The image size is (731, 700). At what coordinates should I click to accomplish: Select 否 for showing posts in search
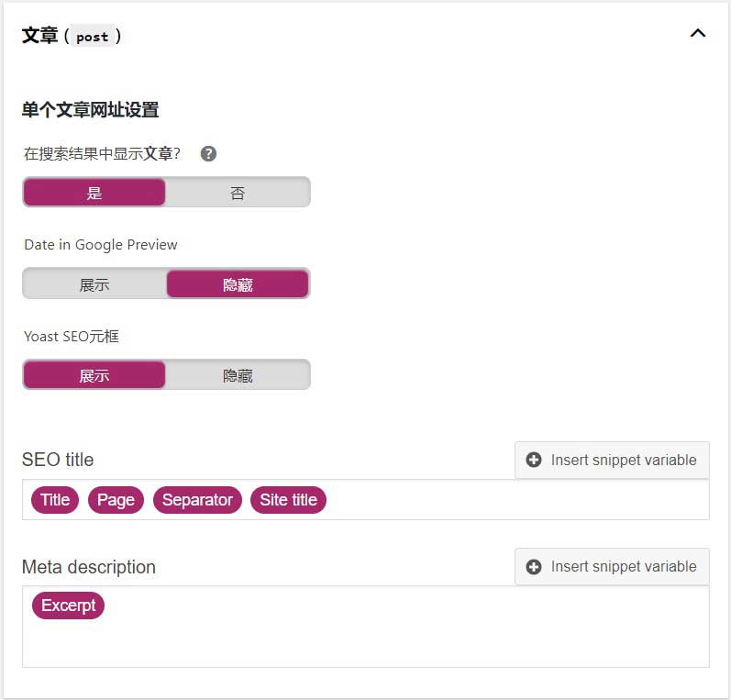[238, 193]
